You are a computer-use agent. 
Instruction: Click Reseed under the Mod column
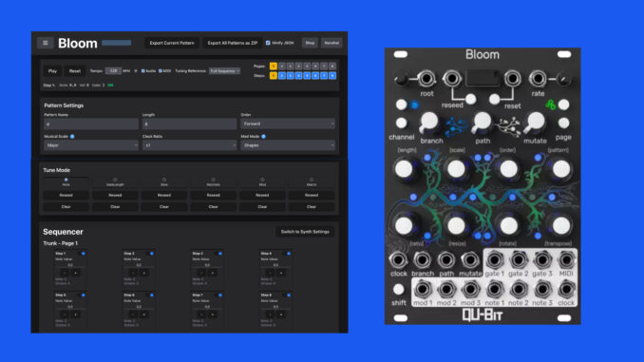(x=262, y=195)
